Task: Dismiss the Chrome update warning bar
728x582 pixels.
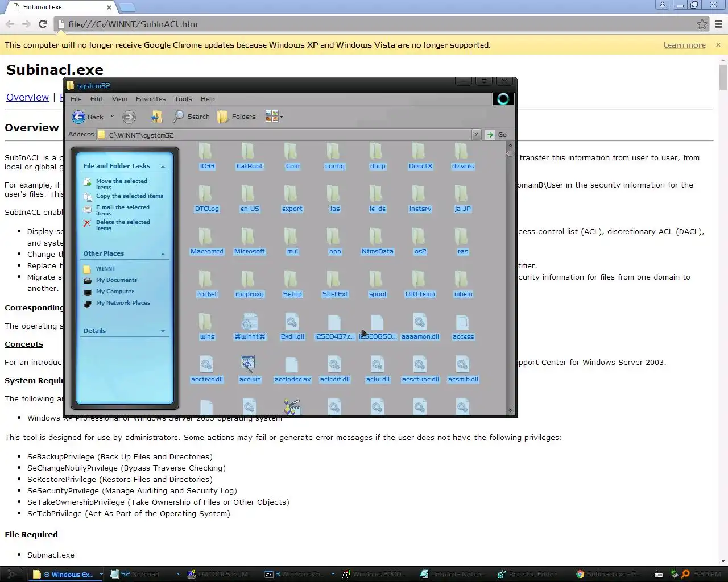Action: click(x=718, y=45)
